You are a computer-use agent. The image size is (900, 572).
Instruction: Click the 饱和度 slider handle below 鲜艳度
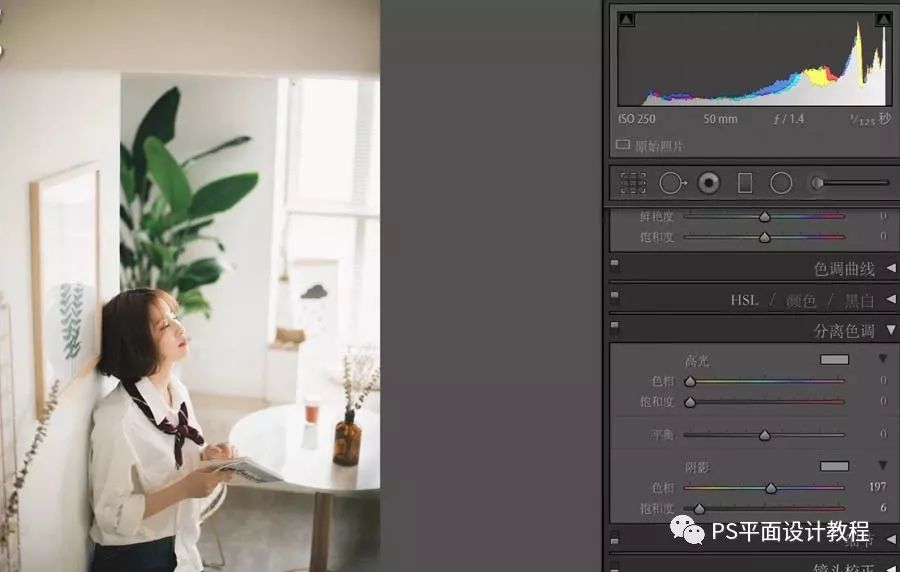[765, 238]
